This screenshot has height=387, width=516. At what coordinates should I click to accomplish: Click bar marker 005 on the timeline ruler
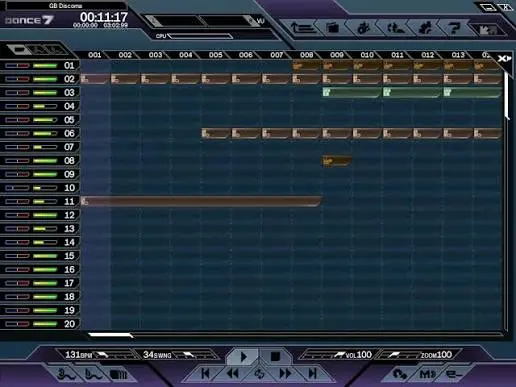click(216, 55)
